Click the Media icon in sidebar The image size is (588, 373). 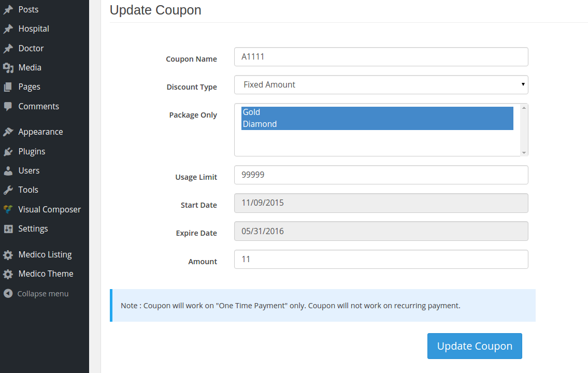[x=8, y=68]
